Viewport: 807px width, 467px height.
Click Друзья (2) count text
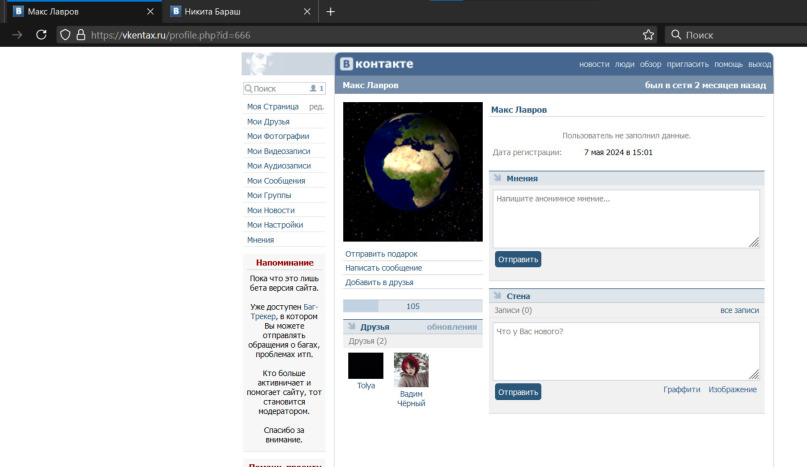tap(367, 341)
